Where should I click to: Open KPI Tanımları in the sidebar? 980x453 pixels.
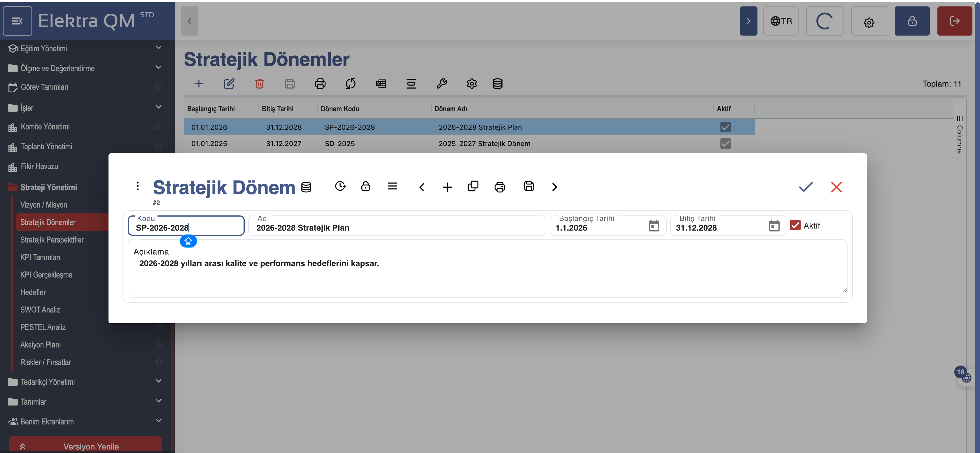tap(40, 257)
